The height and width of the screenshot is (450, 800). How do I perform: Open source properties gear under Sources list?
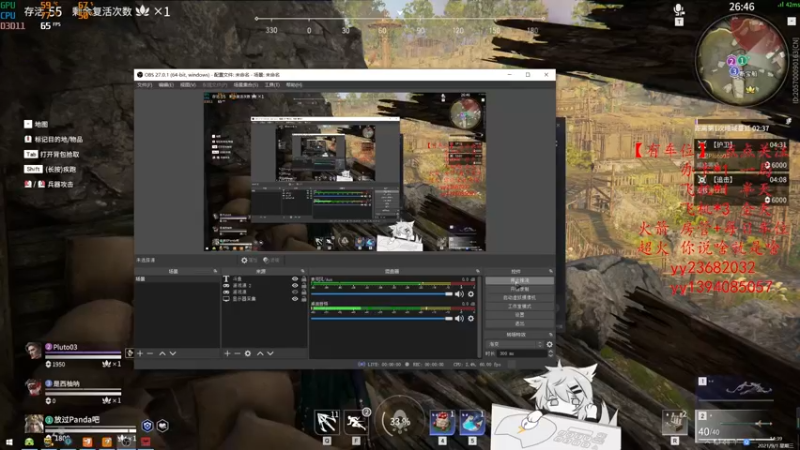click(x=248, y=353)
